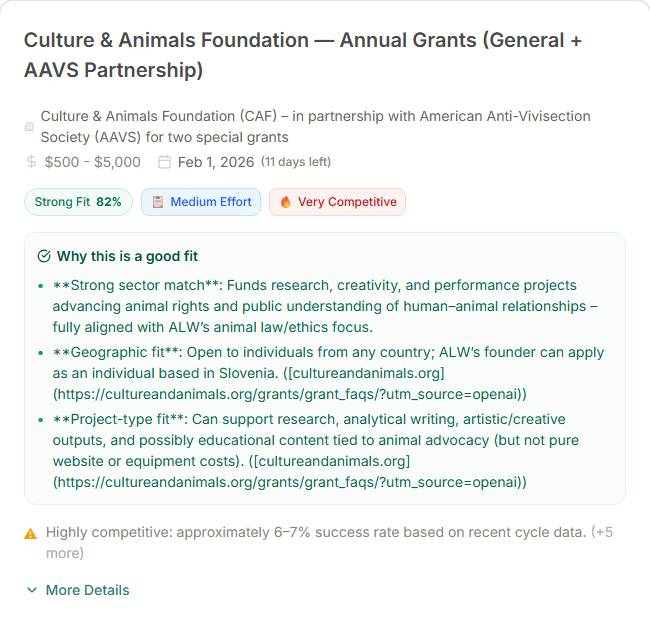This screenshot has height=620, width=650.
Task: Click the building icon beside the organization name
Action: click(29, 127)
